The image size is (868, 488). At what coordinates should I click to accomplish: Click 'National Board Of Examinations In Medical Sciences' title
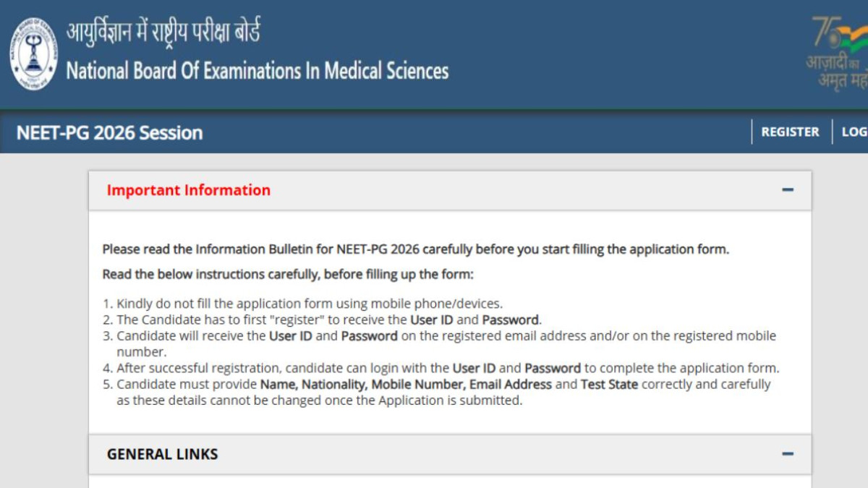[258, 71]
